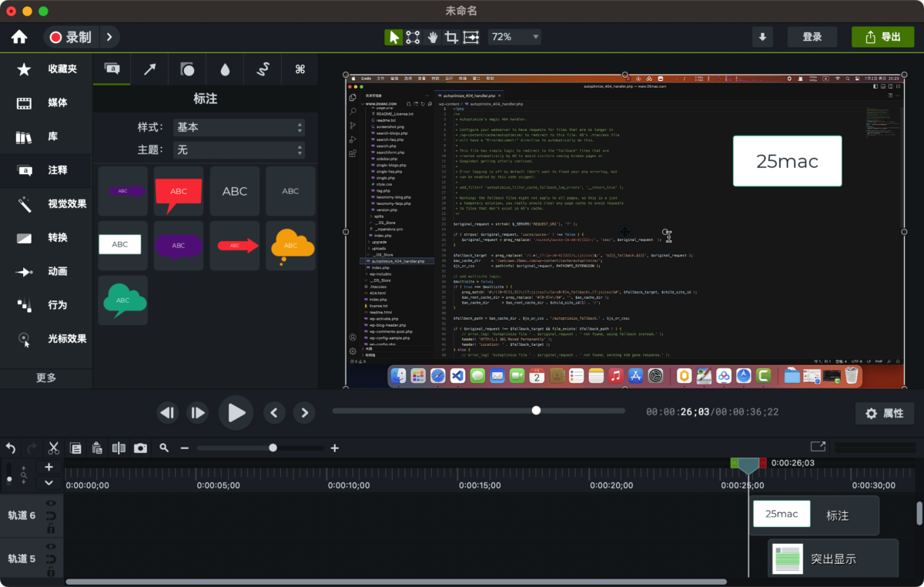Jump to the next marker
The image size is (924, 587).
coord(305,413)
